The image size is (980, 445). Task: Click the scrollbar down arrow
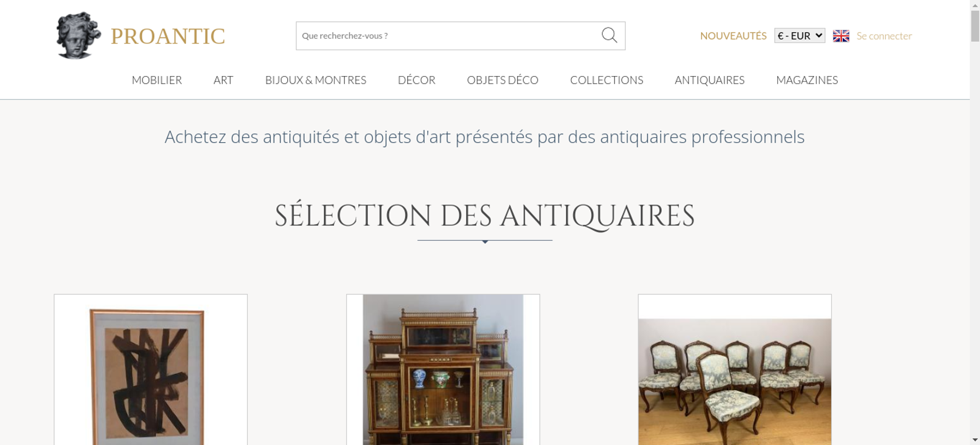(x=975, y=440)
